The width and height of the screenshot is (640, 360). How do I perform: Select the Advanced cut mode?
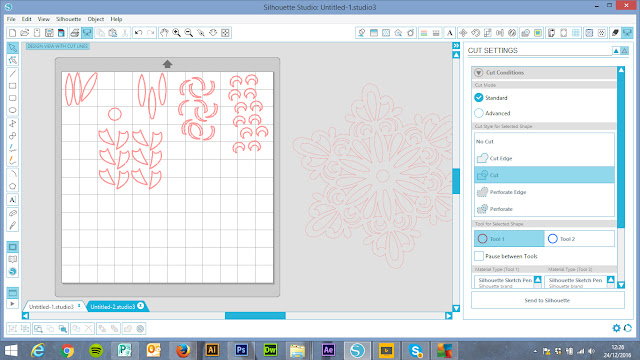click(x=479, y=113)
